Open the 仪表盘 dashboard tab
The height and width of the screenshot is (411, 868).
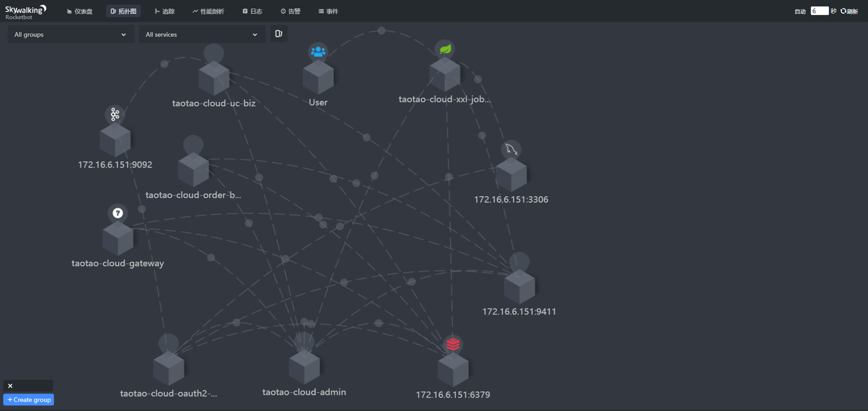[80, 11]
